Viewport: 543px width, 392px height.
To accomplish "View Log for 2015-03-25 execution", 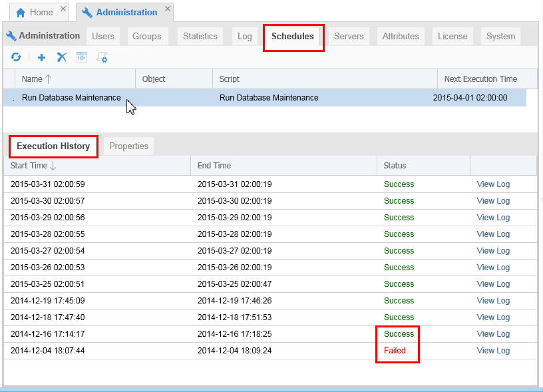I will coord(493,284).
